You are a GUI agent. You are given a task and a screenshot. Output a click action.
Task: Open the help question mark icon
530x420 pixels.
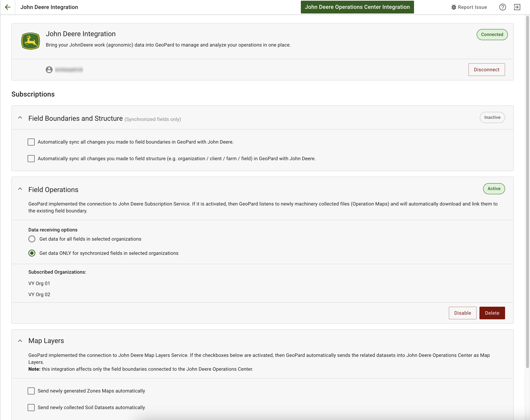coord(502,7)
